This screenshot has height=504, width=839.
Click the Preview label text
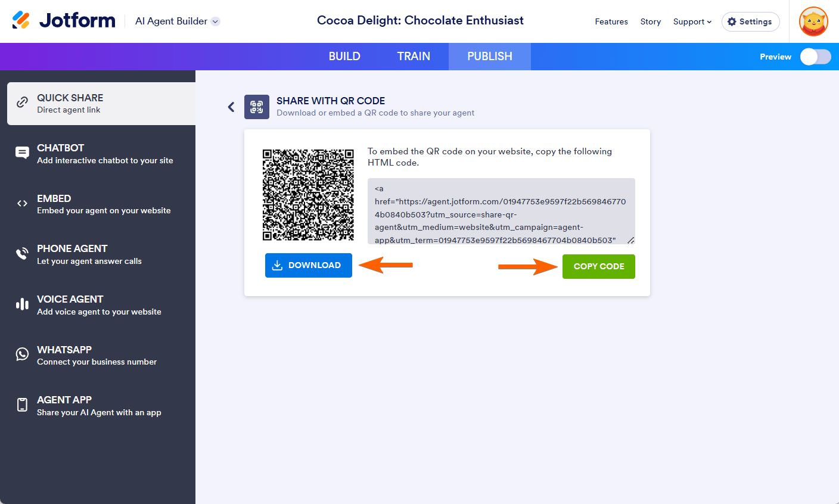click(775, 57)
